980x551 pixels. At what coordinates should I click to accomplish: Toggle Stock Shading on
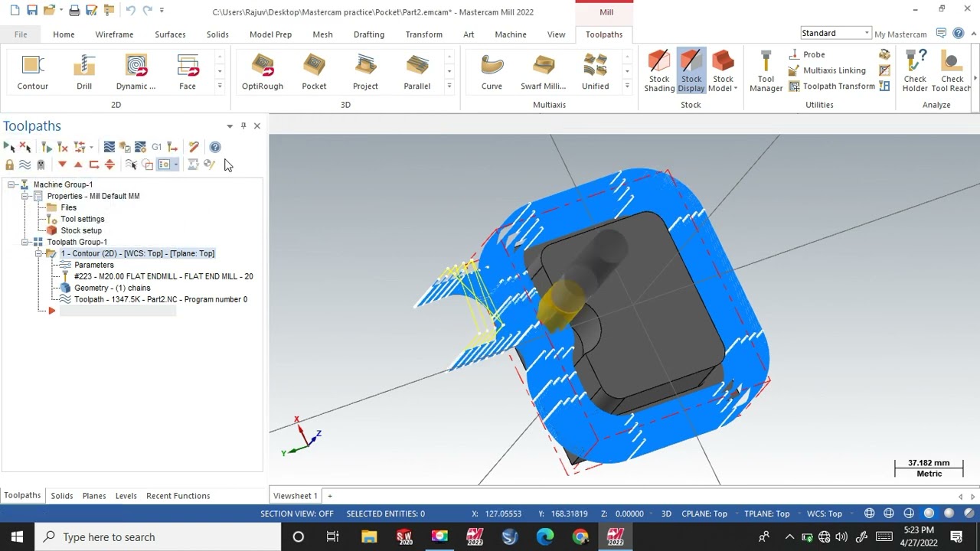click(658, 71)
